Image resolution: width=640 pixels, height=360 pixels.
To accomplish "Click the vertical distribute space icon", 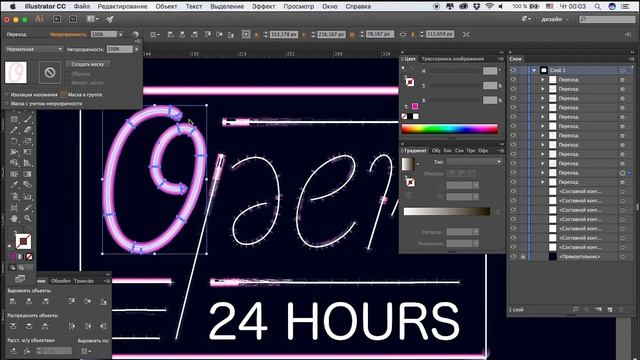I will point(13,351).
